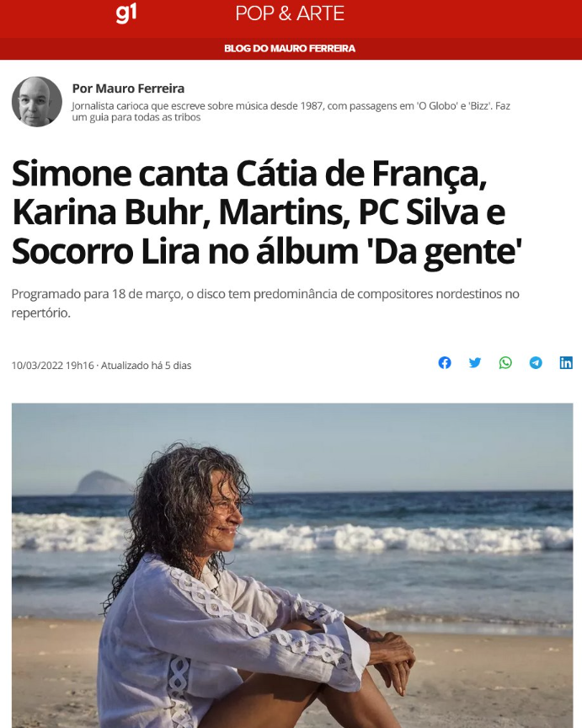Go to Blog do Mauro Ferreira
Screen dimensions: 582x728
[x=290, y=48]
